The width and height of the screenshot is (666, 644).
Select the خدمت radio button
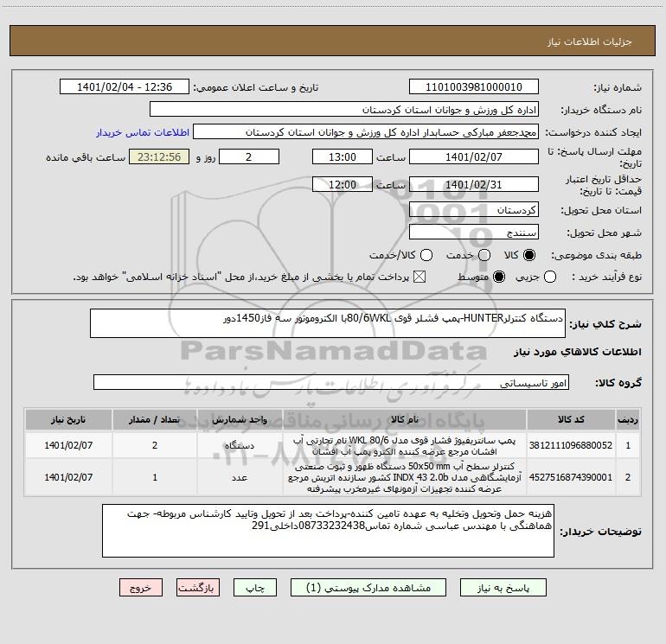coord(484,255)
